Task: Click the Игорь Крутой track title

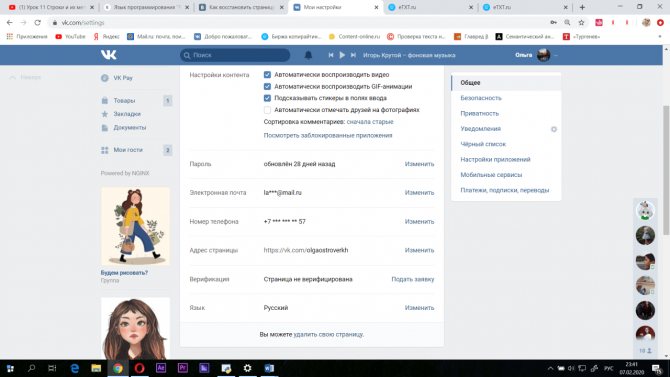Action: pyautogui.click(x=409, y=55)
